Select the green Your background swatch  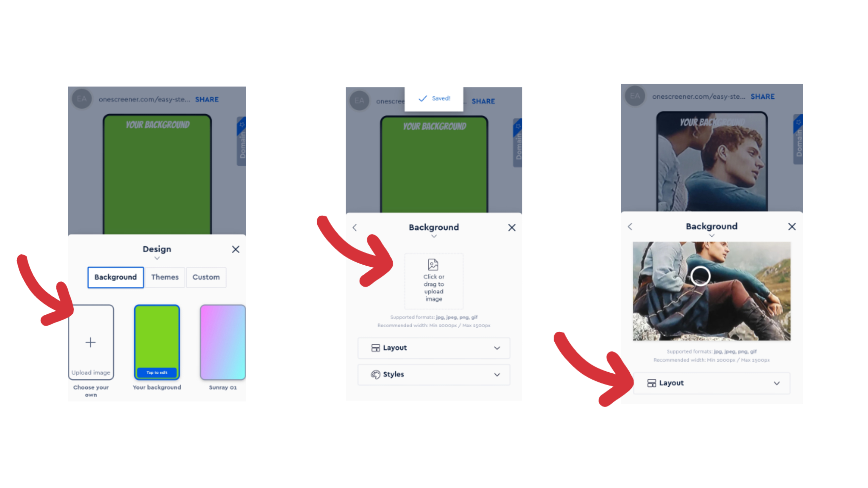(x=157, y=342)
